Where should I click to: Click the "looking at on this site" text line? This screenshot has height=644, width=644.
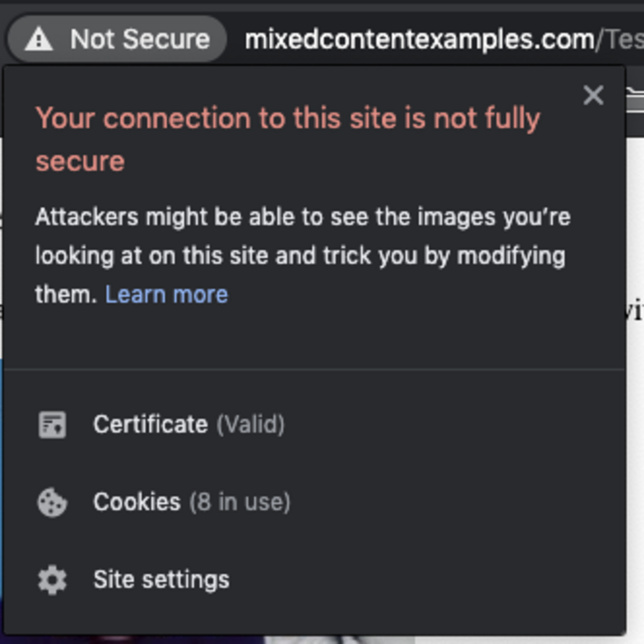[300, 256]
